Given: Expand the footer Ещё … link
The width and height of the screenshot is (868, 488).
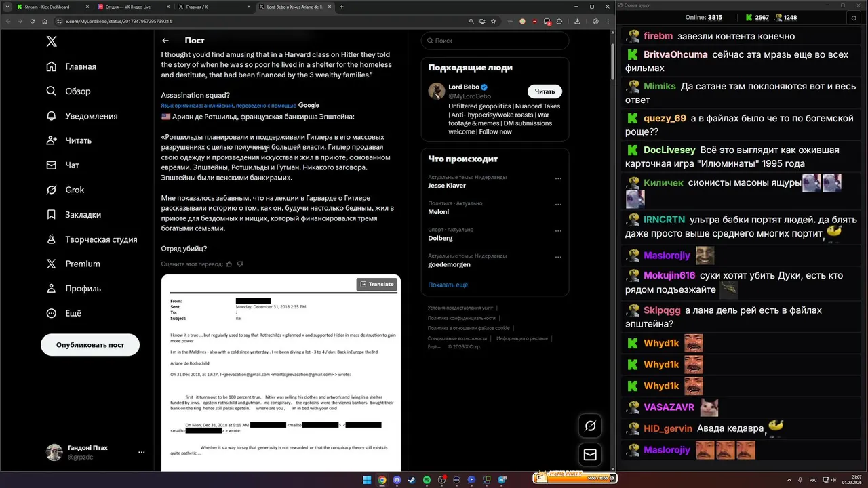Looking at the screenshot, I should click(x=434, y=346).
